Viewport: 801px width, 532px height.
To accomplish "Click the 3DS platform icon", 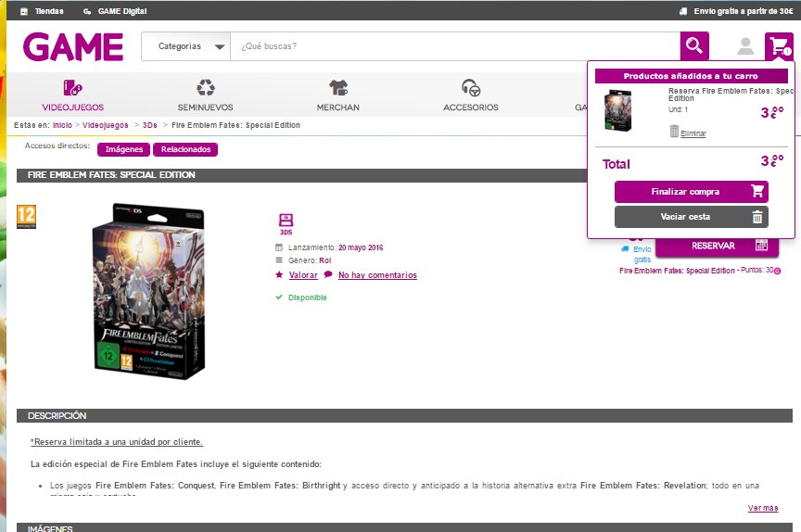I will [x=286, y=223].
